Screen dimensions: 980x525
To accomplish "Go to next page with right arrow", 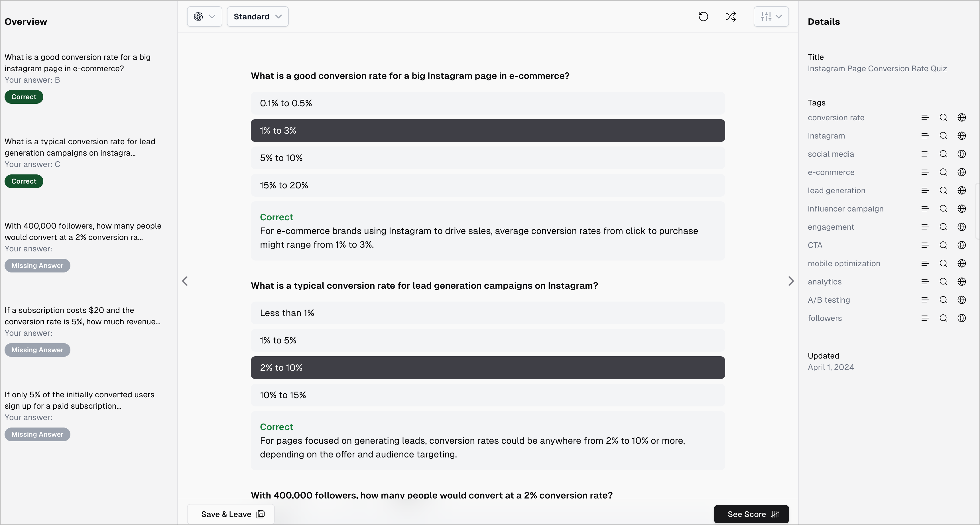I will [x=791, y=281].
